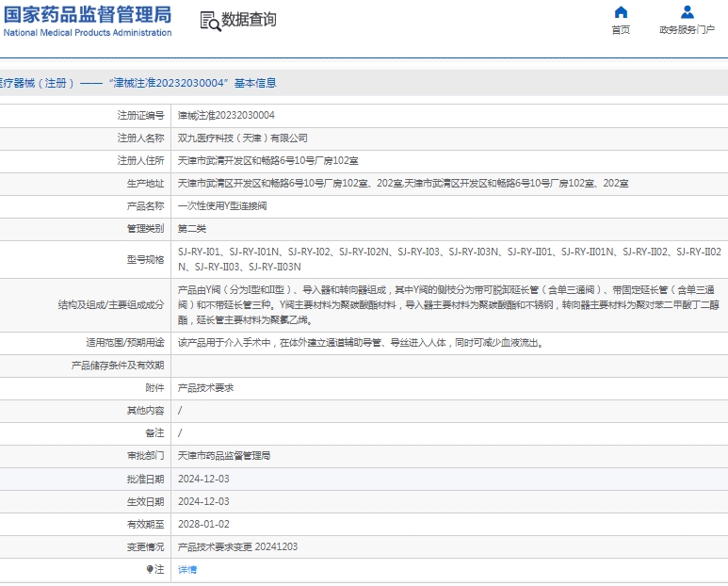Select the 第二类 management category value
The height and width of the screenshot is (586, 728).
pyautogui.click(x=192, y=228)
